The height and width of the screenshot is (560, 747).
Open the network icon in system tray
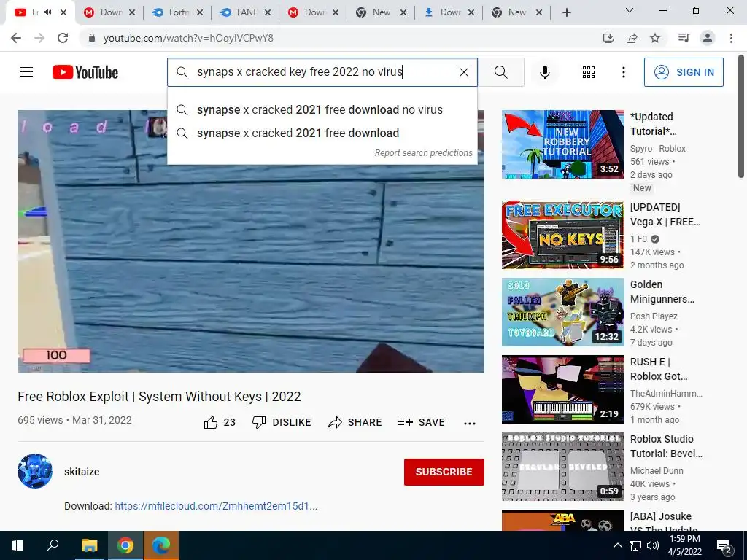point(635,545)
